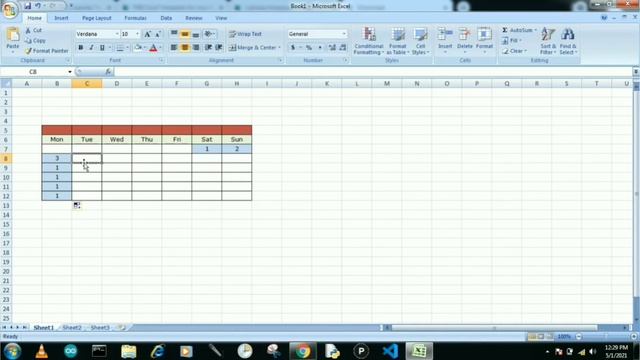Viewport: 640px width, 360px height.
Task: Open the Sheet2 worksheet tab
Action: coord(72,327)
